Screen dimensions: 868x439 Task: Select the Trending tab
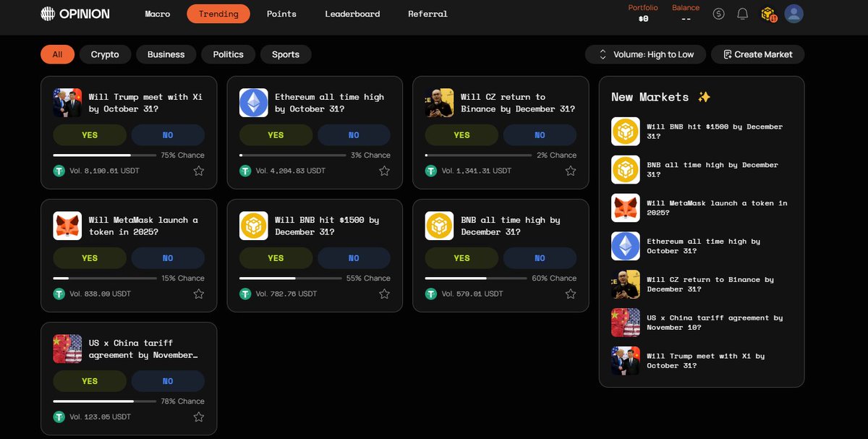coord(218,14)
